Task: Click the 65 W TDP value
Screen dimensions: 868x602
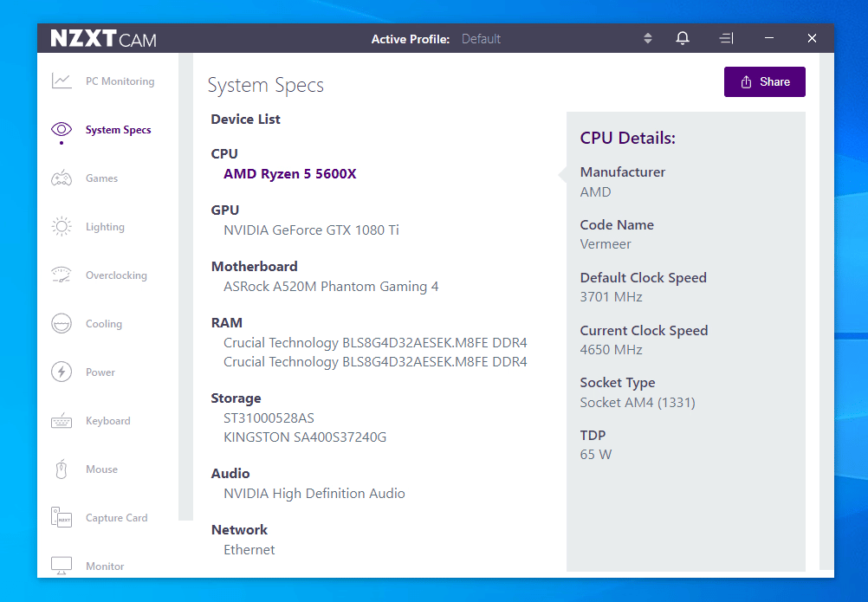Action: click(596, 455)
